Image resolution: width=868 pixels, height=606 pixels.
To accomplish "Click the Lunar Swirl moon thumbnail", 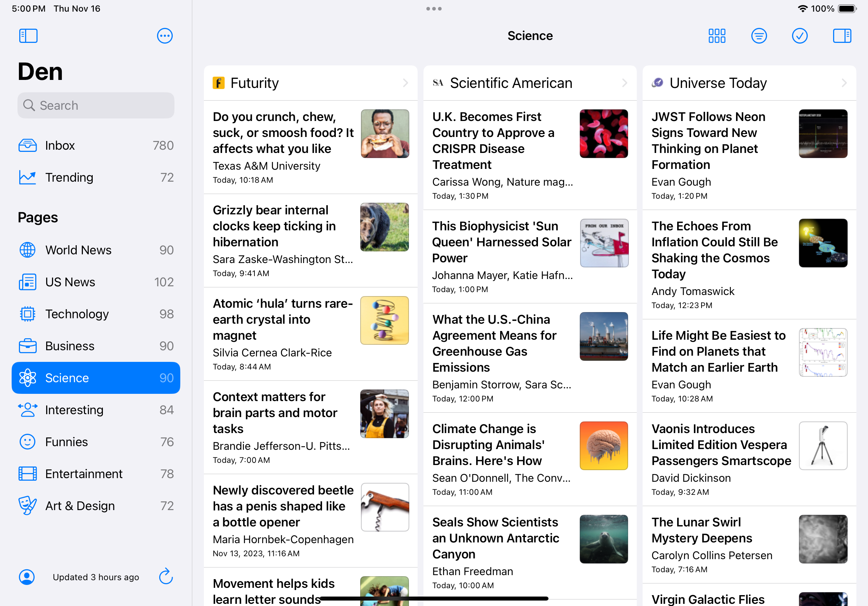I will [x=823, y=539].
